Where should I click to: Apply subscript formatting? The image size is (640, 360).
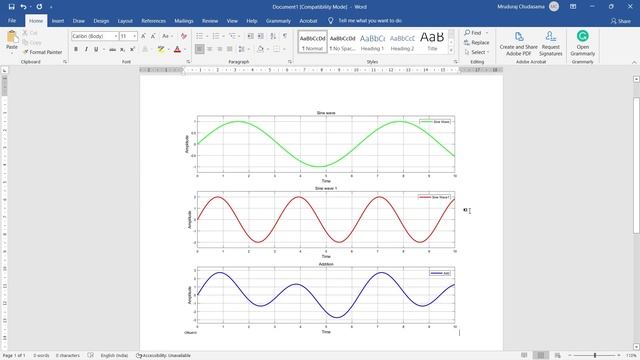pos(122,49)
